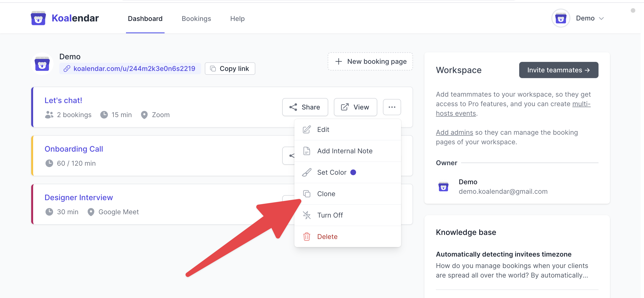Select Edit from the context menu

pyautogui.click(x=347, y=129)
